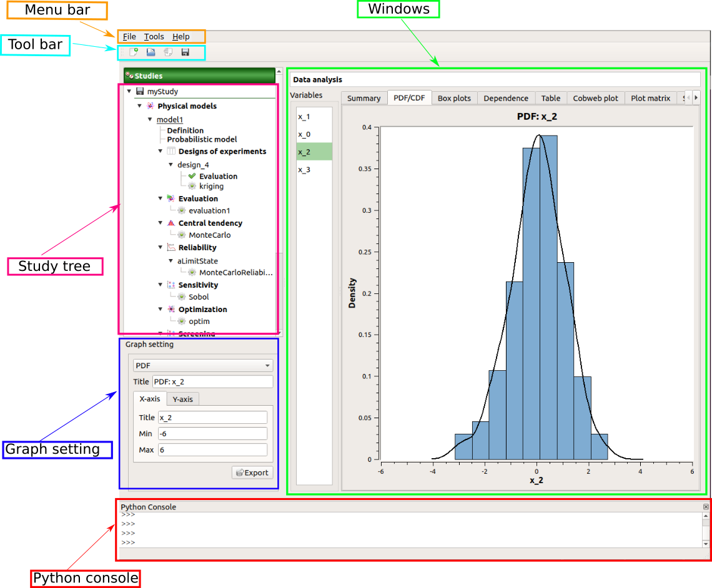Close the Python Console panel
This screenshot has width=712, height=588.
706,507
